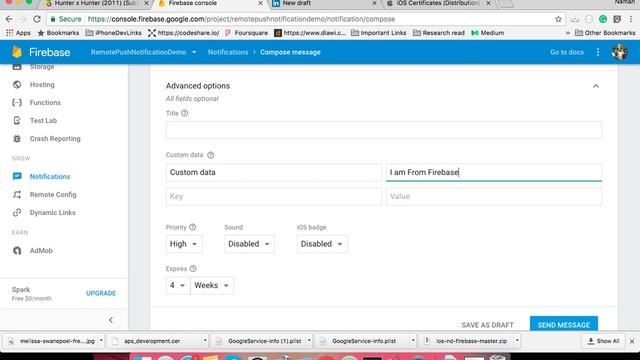
Task: Open Functions from the sidebar
Action: click(x=45, y=102)
